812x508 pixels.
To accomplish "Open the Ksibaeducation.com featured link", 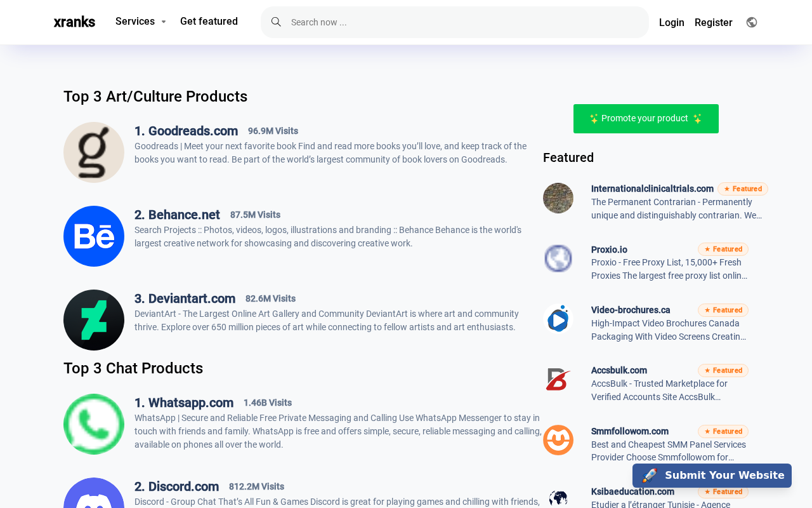I will point(632,491).
